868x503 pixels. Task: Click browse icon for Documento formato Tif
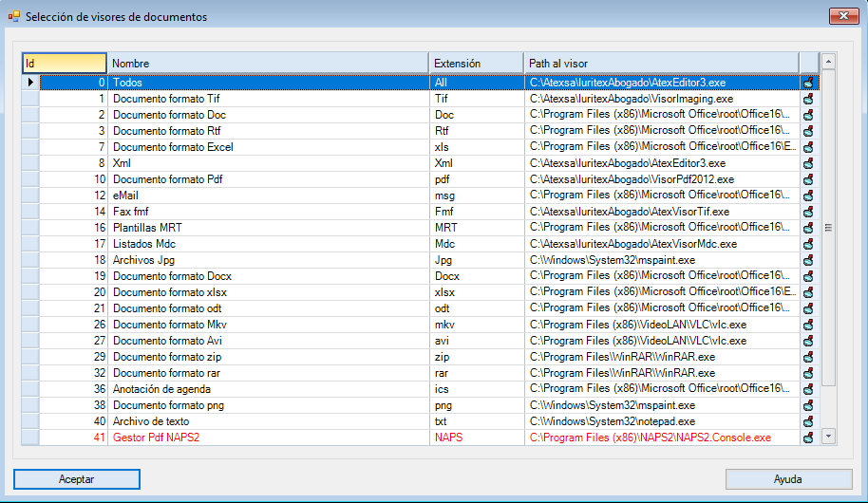click(808, 99)
